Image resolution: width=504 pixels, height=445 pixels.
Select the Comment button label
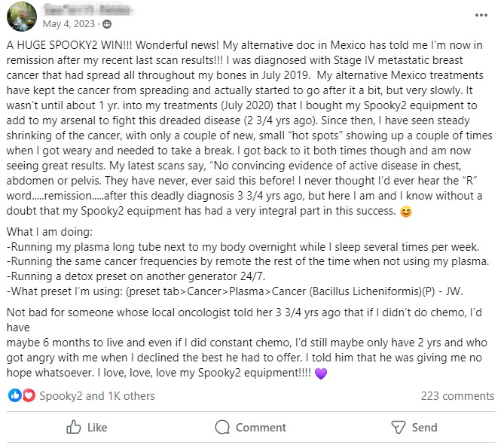coord(261,428)
